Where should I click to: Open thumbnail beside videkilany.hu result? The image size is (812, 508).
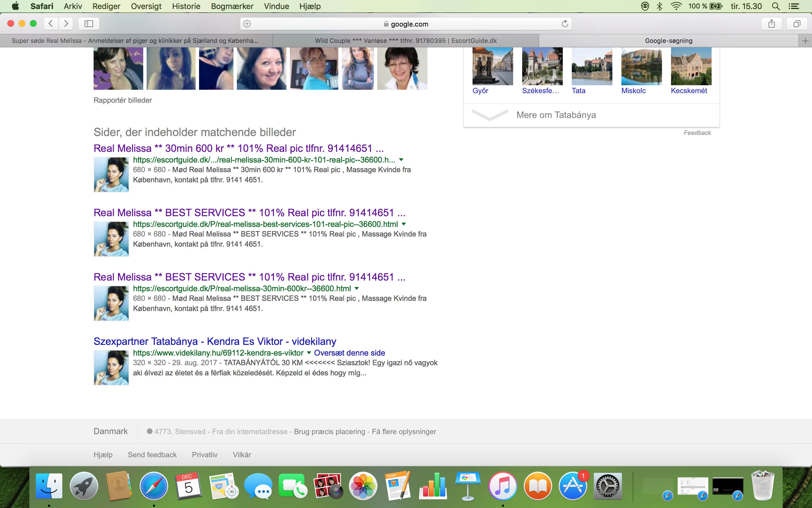(111, 367)
